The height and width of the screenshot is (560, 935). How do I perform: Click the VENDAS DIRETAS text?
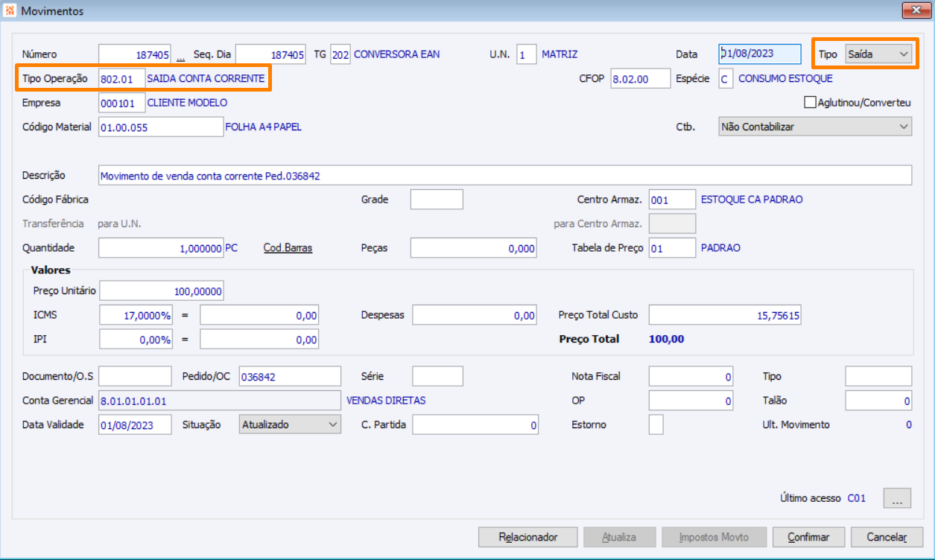point(386,401)
